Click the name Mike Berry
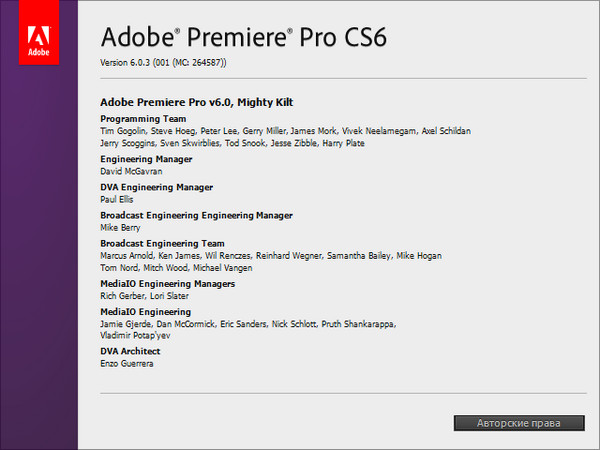This screenshot has height=450, width=600. (122, 227)
